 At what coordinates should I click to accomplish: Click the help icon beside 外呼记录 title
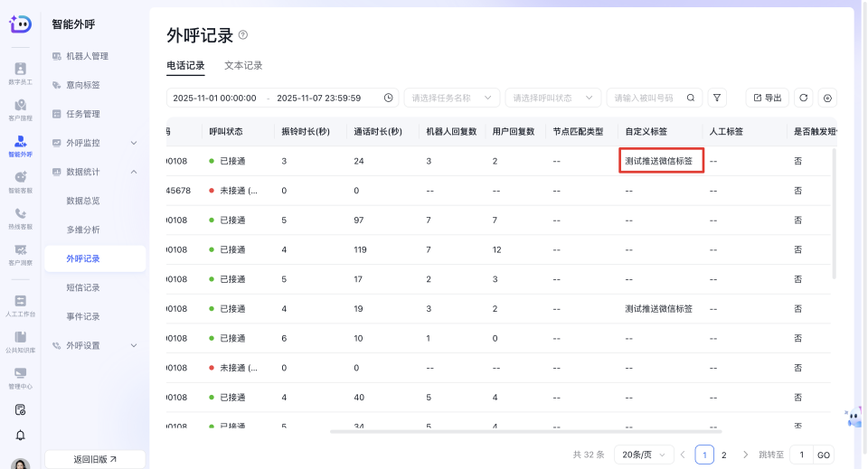pyautogui.click(x=242, y=35)
